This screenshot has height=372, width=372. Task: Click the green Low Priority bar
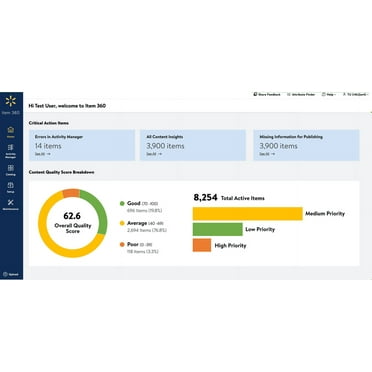click(x=218, y=229)
